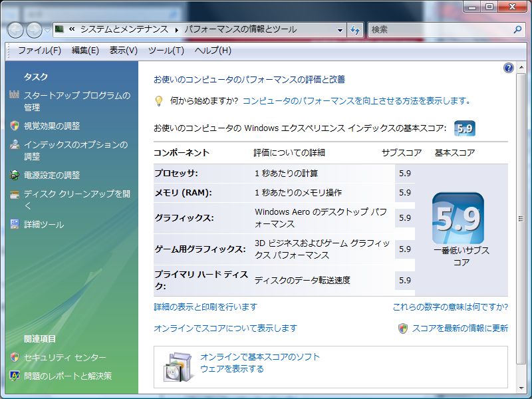Viewport: 532px width, 399px height.
Task: Click the control panel icon in address bar
Action: click(x=59, y=29)
